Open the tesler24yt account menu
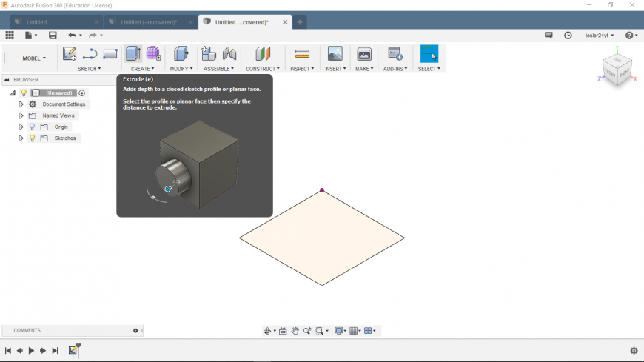Image resolution: width=644 pixels, height=362 pixels. pyautogui.click(x=600, y=36)
